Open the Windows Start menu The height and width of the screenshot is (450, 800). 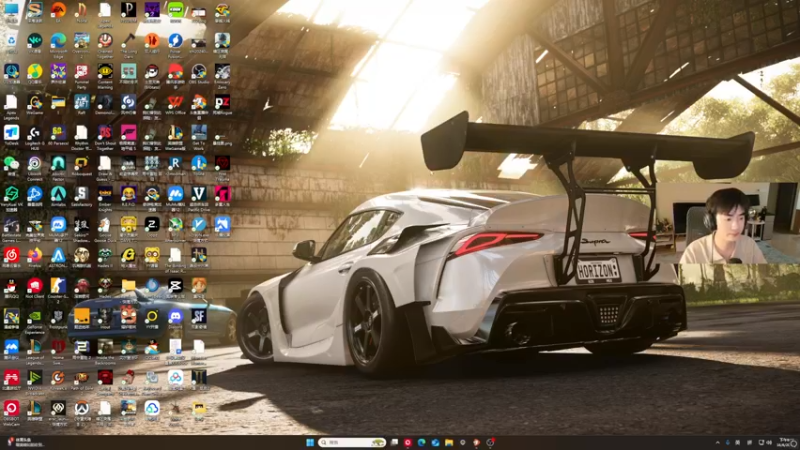point(310,442)
